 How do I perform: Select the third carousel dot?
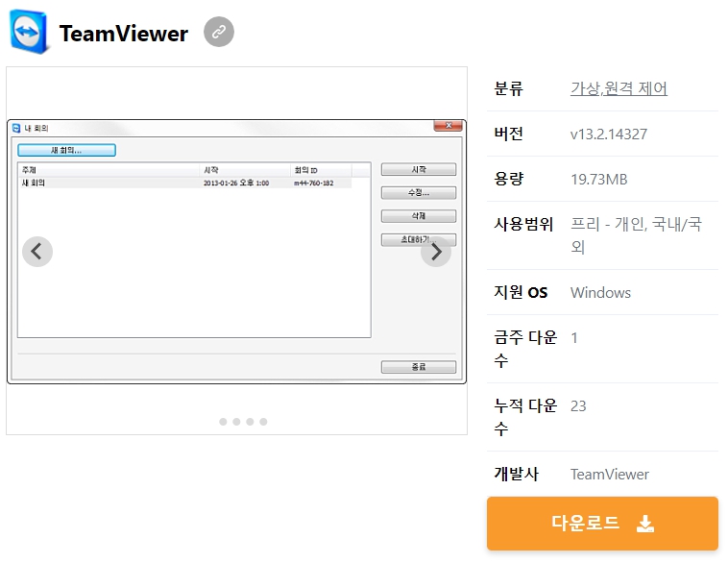250,422
